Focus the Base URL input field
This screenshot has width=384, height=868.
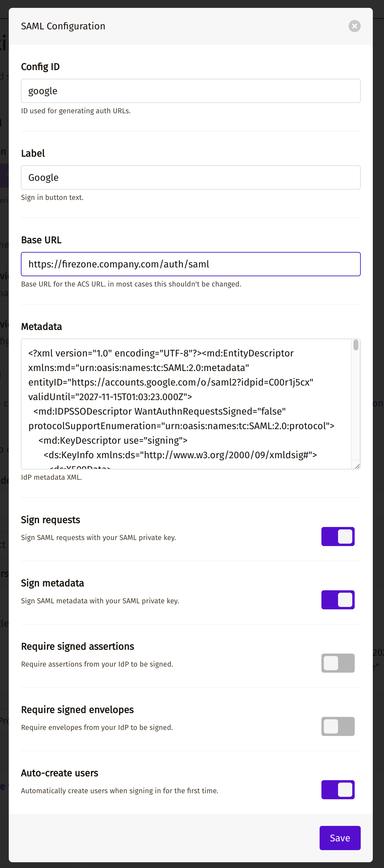190,264
